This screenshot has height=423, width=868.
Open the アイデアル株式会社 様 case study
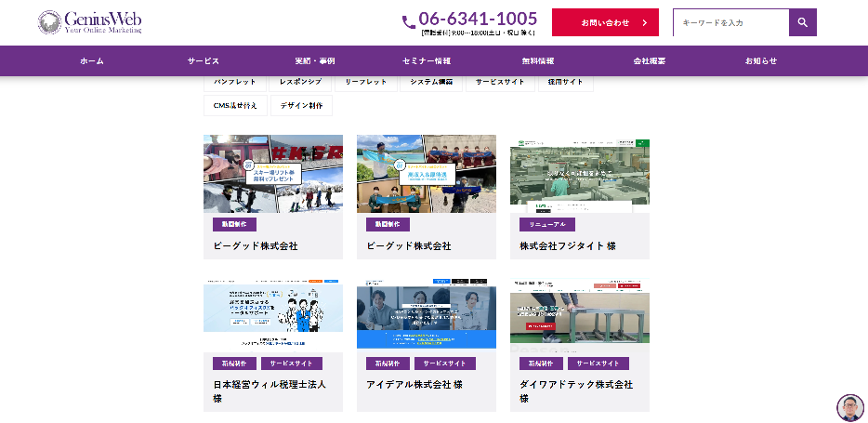414,384
